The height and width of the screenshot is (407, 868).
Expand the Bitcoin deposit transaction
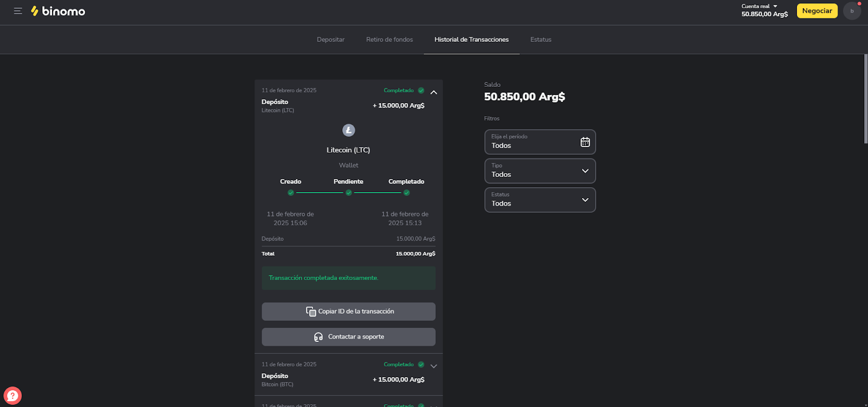tap(433, 366)
